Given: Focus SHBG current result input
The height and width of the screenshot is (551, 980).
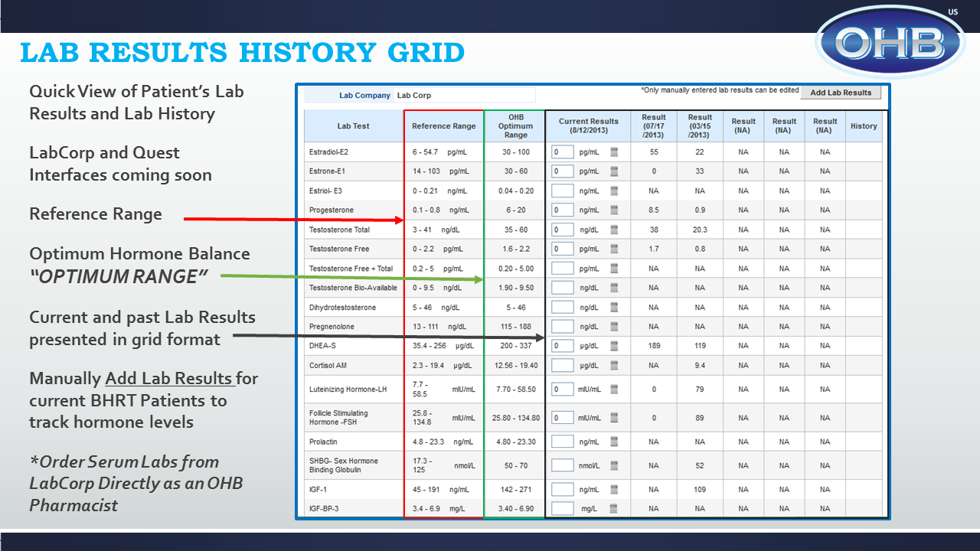Looking at the screenshot, I should click(x=563, y=465).
